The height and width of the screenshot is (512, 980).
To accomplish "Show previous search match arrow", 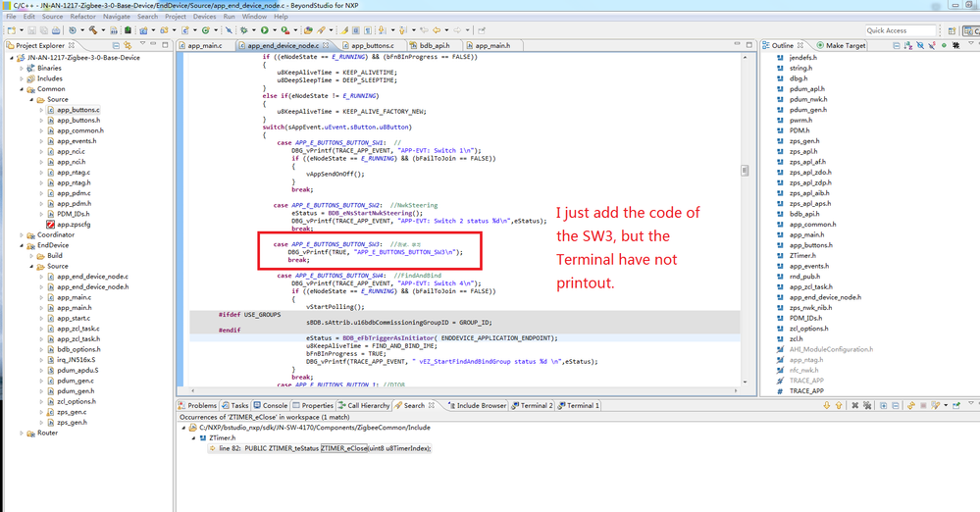I will click(x=839, y=406).
